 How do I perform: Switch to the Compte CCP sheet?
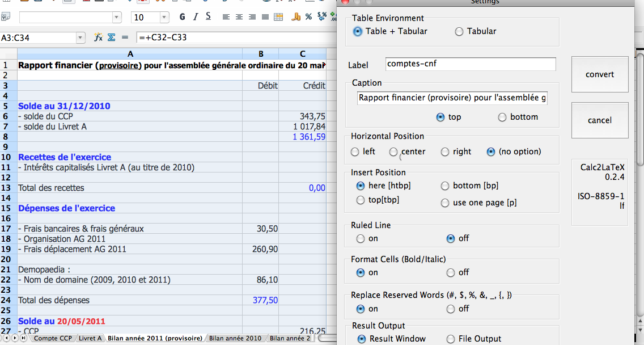click(x=53, y=338)
